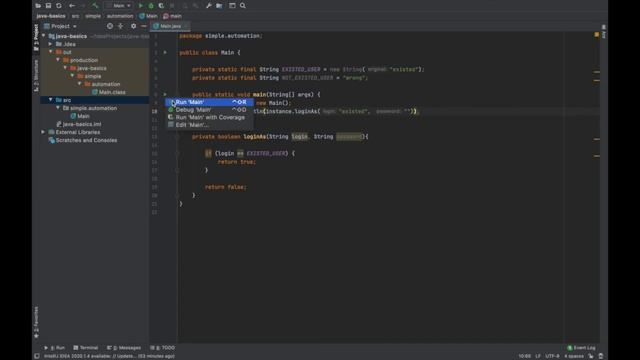Select Main class under simple.automation
The height and width of the screenshot is (360, 640).
(x=80, y=116)
